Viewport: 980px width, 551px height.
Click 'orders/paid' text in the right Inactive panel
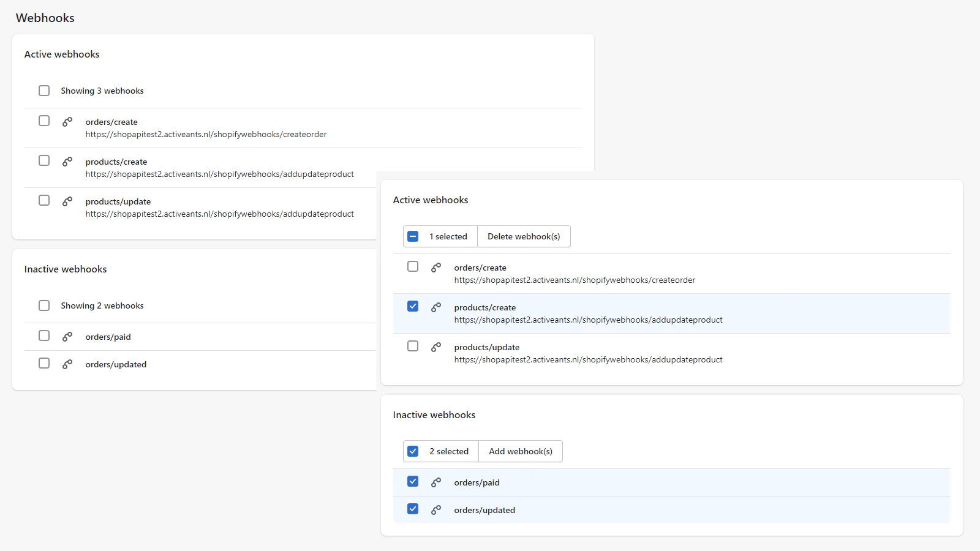(477, 482)
